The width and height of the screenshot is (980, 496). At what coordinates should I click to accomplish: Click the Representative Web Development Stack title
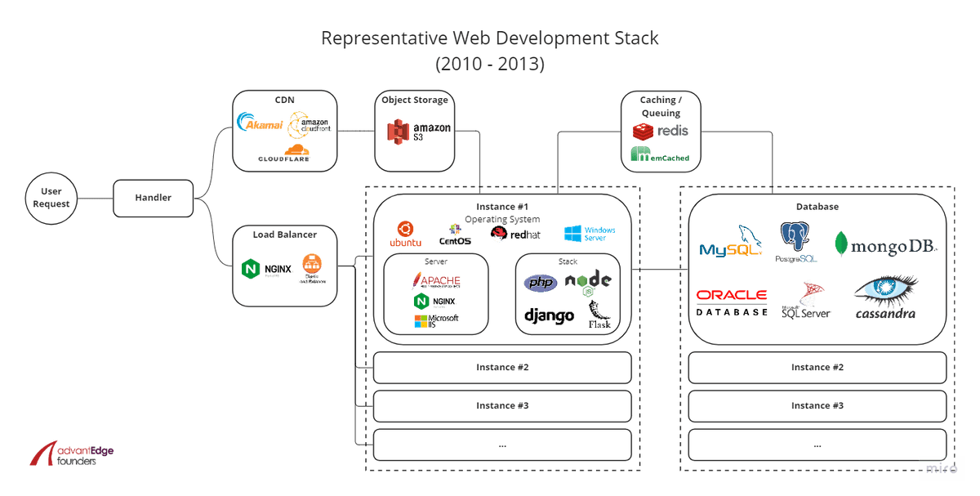click(x=489, y=38)
